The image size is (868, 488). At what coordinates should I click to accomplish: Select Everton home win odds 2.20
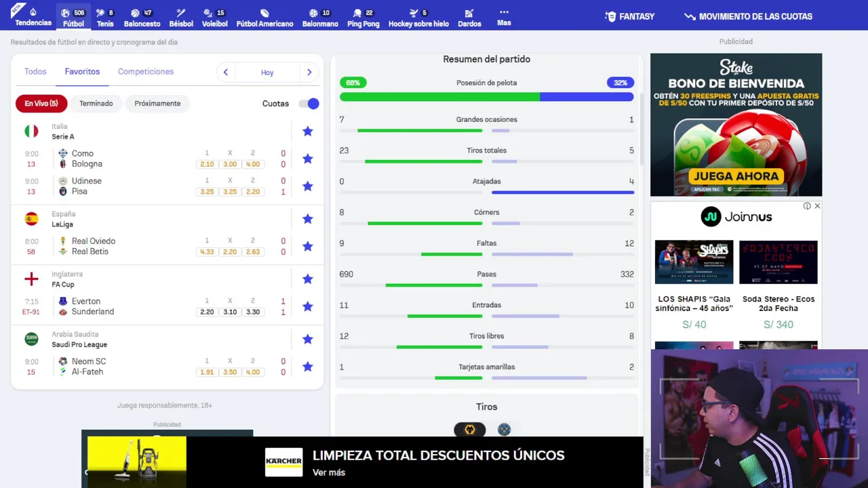point(207,312)
